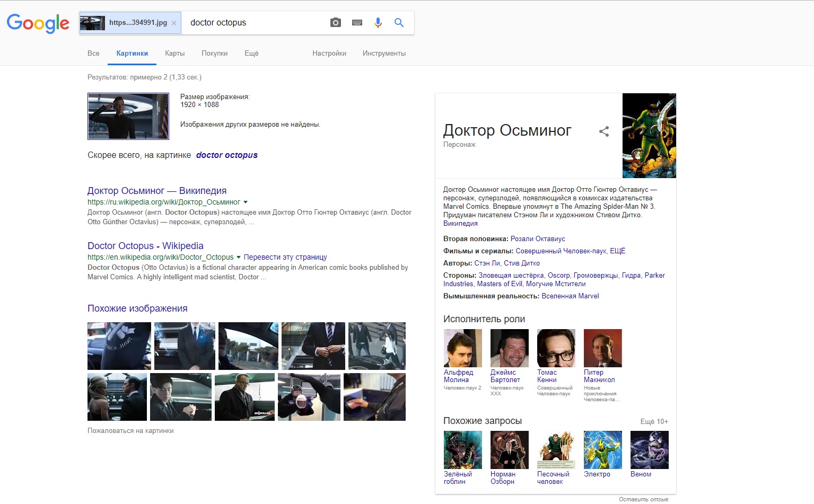Open the Oscorp link
Image resolution: width=814 pixels, height=504 pixels.
559,276
